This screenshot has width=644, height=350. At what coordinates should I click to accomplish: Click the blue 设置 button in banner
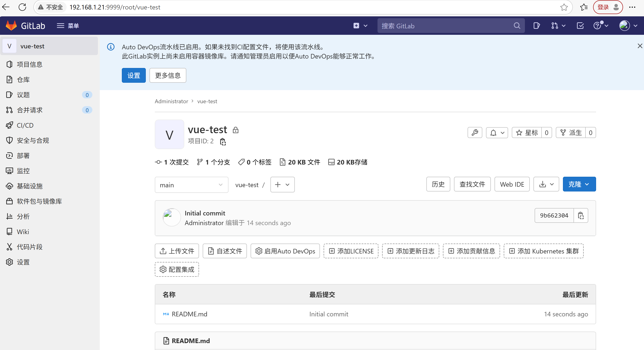click(134, 75)
